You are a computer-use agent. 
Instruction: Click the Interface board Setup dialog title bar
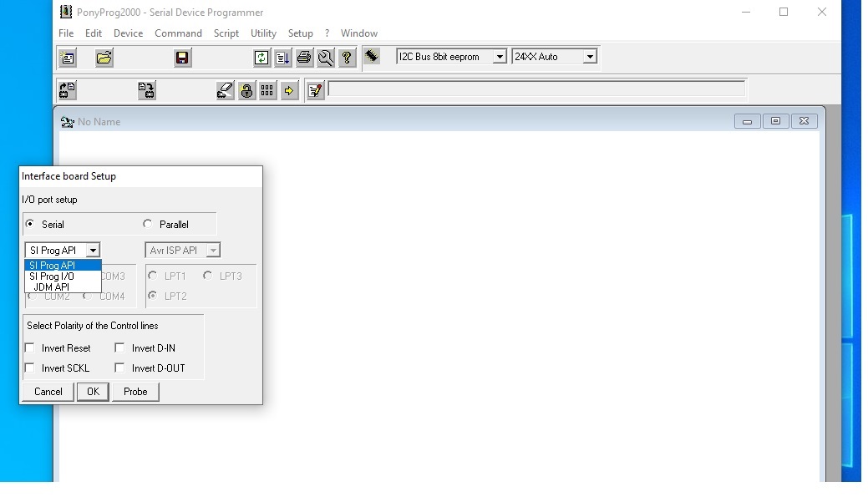[x=140, y=176]
